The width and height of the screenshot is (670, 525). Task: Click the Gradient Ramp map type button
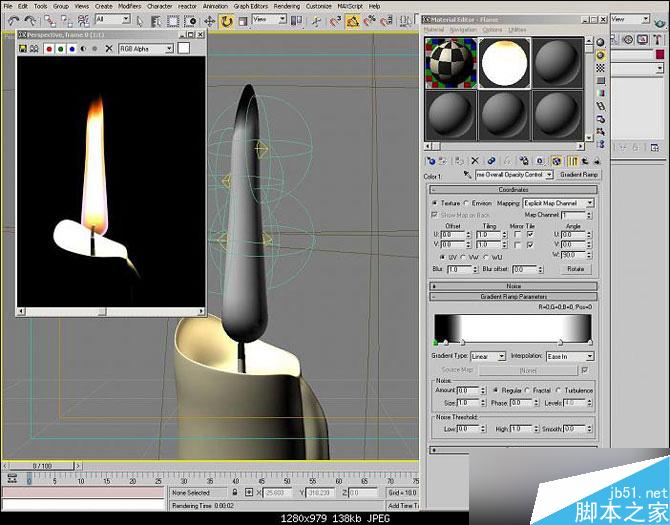pyautogui.click(x=578, y=175)
